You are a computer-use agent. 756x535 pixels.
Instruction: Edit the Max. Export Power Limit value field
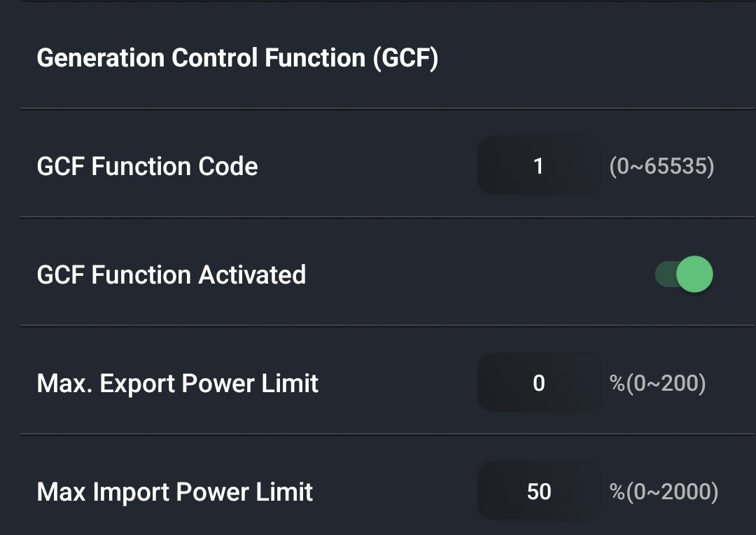pos(539,383)
